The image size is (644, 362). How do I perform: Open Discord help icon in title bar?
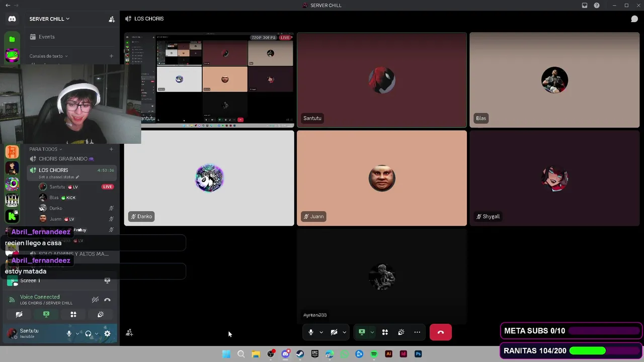[597, 6]
